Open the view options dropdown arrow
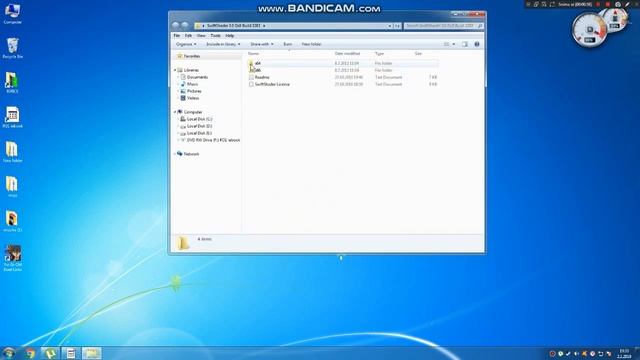640x360 pixels. tap(453, 44)
